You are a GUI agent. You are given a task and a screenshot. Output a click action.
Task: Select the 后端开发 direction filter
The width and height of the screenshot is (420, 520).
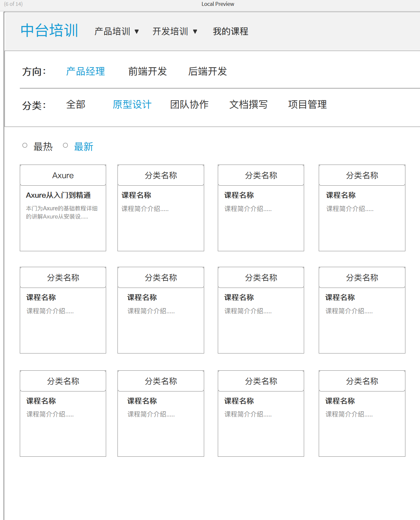pos(208,71)
